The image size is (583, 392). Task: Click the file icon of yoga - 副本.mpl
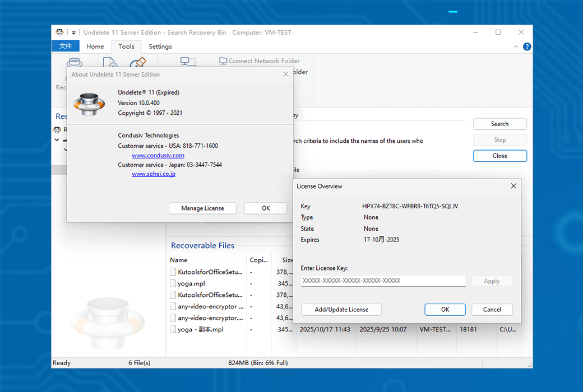pos(173,329)
